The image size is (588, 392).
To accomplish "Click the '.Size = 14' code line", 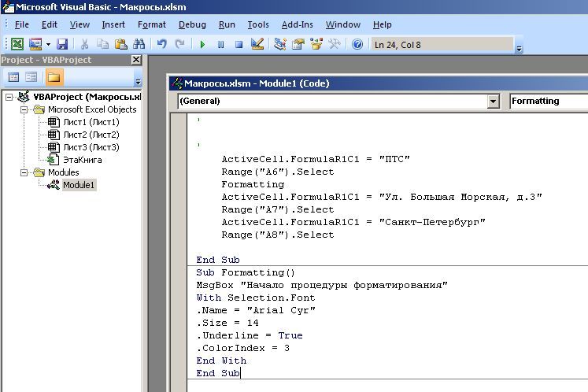I will click(227, 323).
